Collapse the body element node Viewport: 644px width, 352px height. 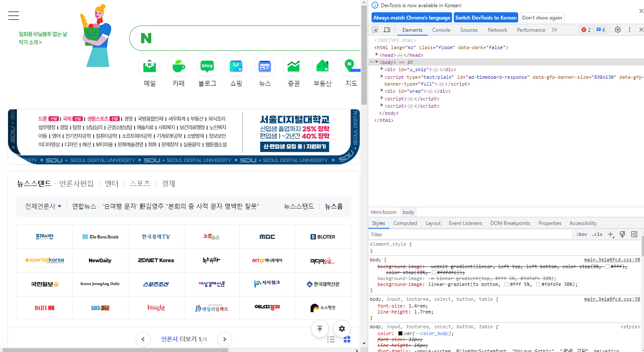377,62
